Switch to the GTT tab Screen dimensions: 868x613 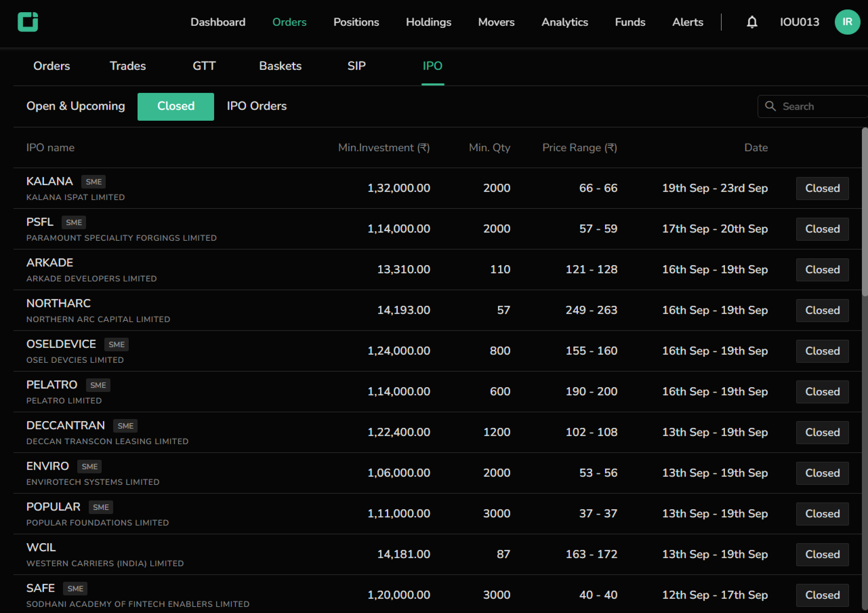[204, 66]
